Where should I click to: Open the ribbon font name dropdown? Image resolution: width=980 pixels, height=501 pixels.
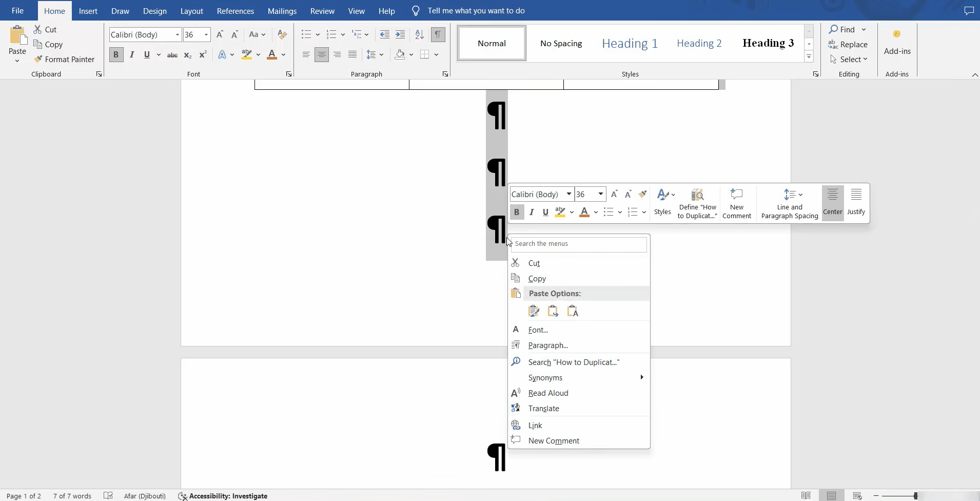pos(178,34)
